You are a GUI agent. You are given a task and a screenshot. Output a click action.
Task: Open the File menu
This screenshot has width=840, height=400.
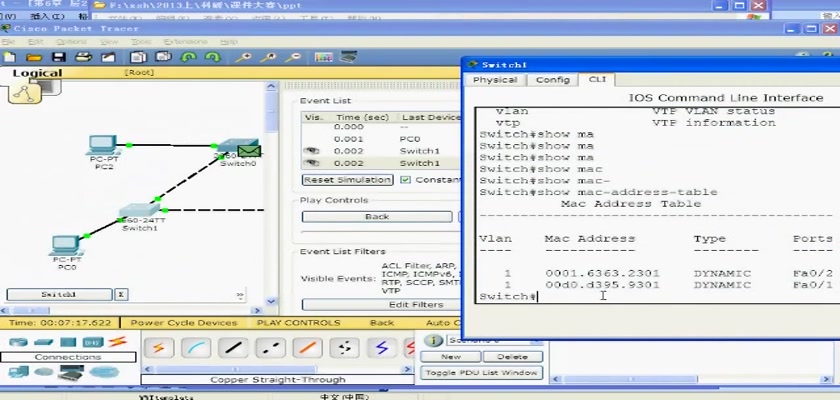[8, 42]
